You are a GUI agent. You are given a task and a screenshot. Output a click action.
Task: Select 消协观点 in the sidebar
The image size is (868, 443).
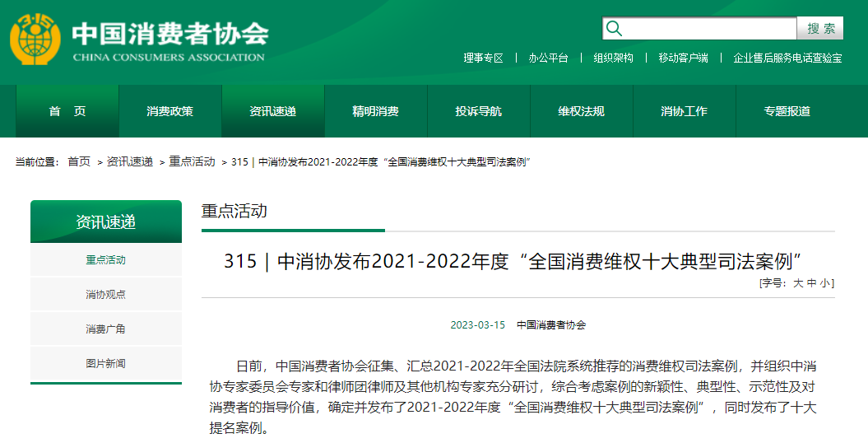pyautogui.click(x=106, y=294)
